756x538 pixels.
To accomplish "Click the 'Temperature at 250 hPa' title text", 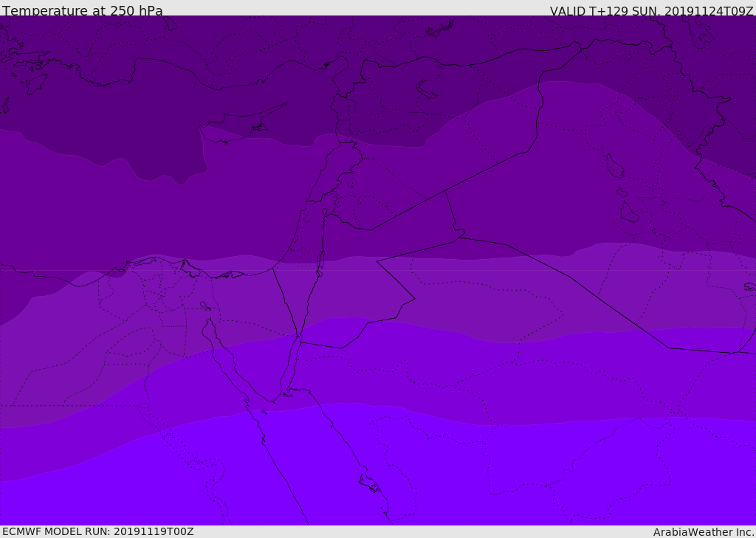I will tap(83, 10).
